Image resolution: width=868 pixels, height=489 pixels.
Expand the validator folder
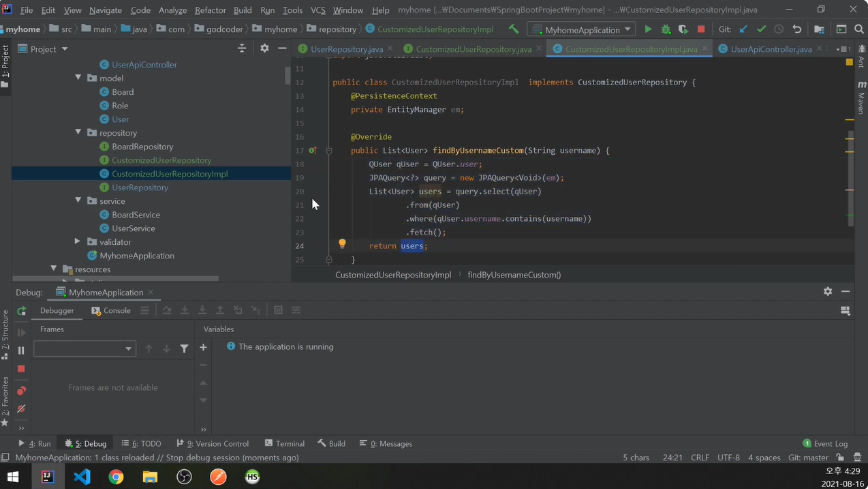pos(78,241)
